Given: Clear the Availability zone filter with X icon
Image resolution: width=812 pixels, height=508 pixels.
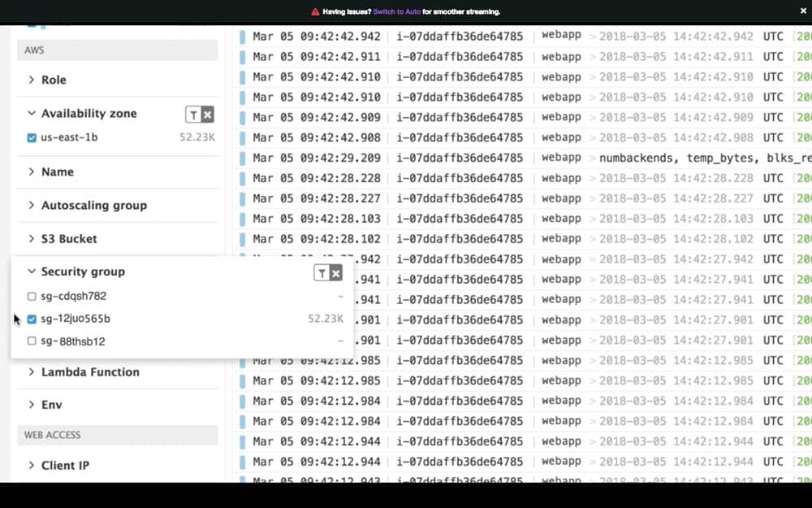Looking at the screenshot, I should tap(207, 115).
